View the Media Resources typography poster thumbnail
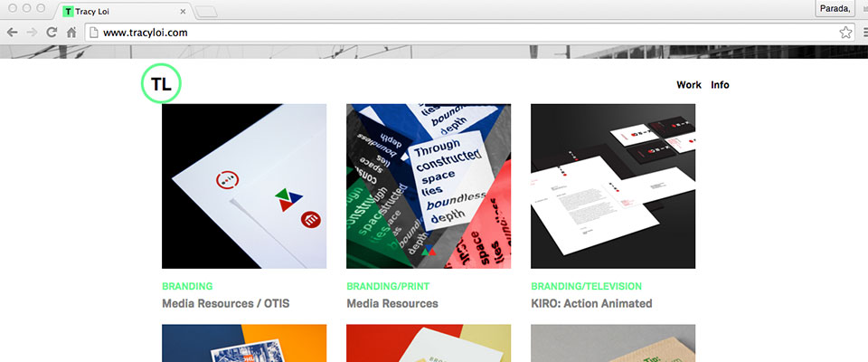This screenshot has width=868, height=362. coord(429,186)
